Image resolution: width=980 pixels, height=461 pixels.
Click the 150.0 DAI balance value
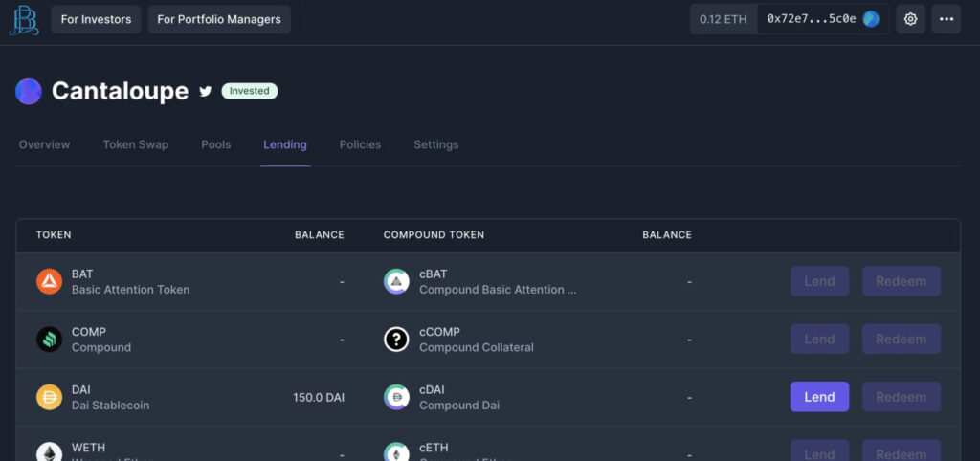coord(319,397)
